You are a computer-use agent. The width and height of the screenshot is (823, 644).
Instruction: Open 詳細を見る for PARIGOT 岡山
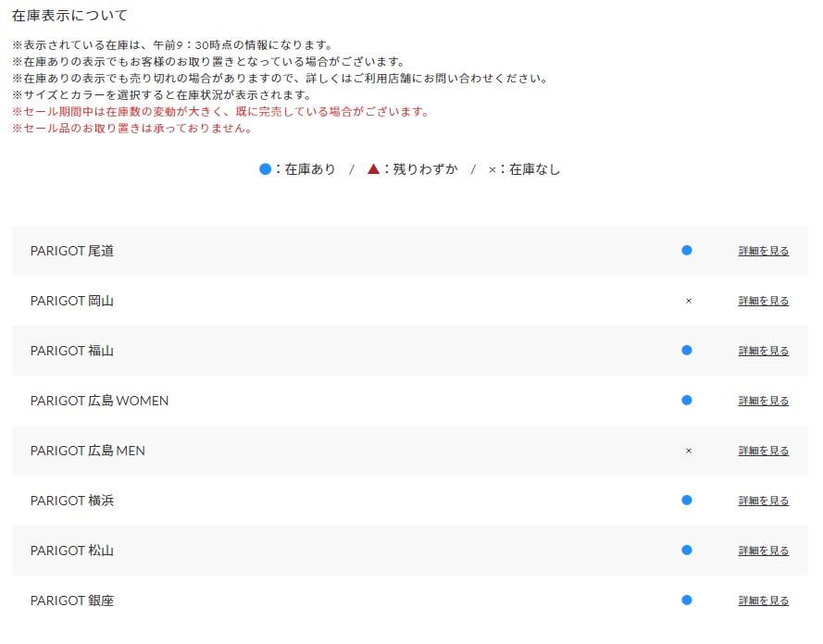point(764,301)
